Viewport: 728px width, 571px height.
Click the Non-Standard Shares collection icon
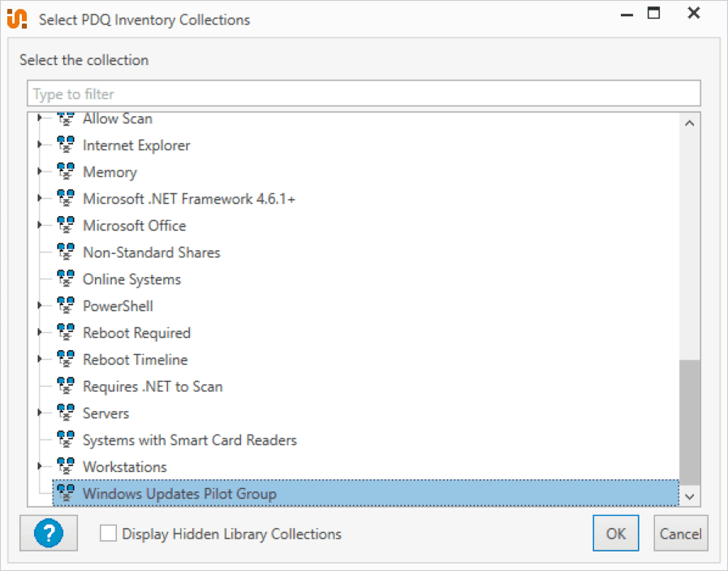66,252
